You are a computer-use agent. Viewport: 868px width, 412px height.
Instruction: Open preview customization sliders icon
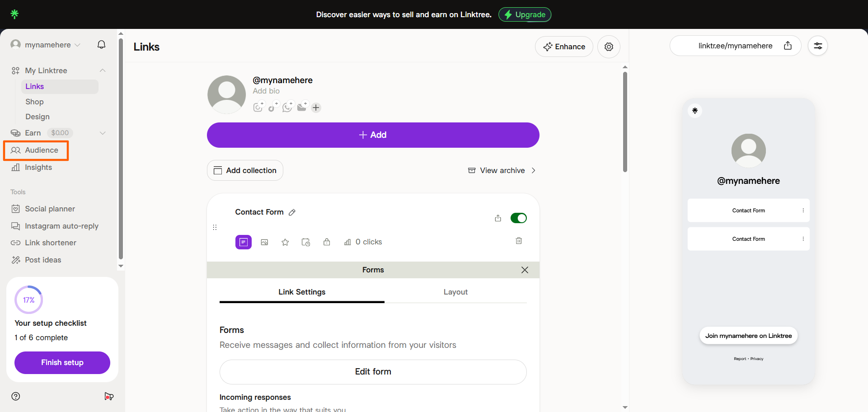pyautogui.click(x=818, y=46)
